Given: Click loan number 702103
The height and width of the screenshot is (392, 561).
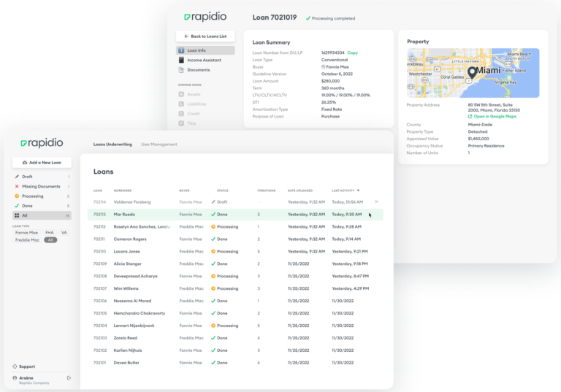Looking at the screenshot, I should (x=100, y=338).
